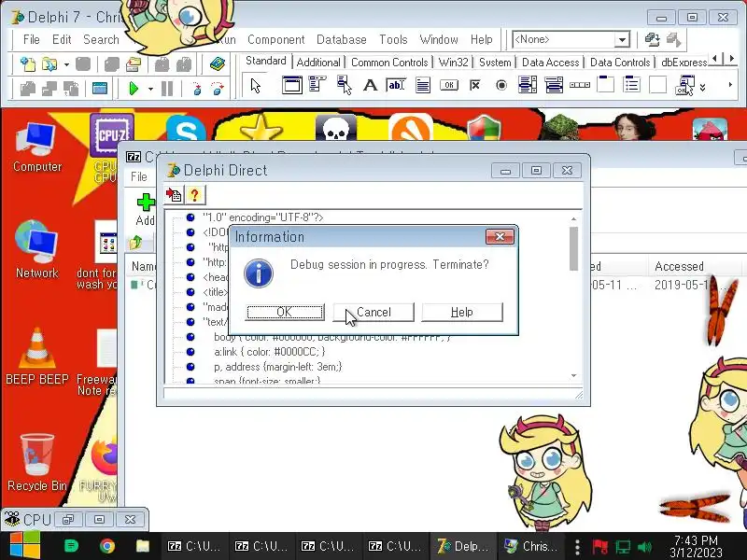The height and width of the screenshot is (560, 747).
Task: Open the Computer desktop icon
Action: click(37, 147)
